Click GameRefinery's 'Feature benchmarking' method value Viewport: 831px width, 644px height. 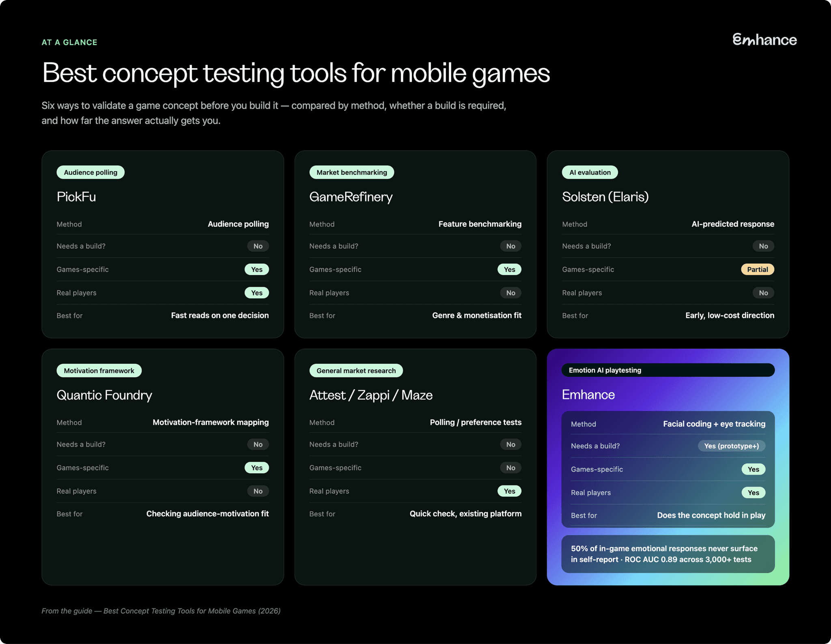click(480, 224)
